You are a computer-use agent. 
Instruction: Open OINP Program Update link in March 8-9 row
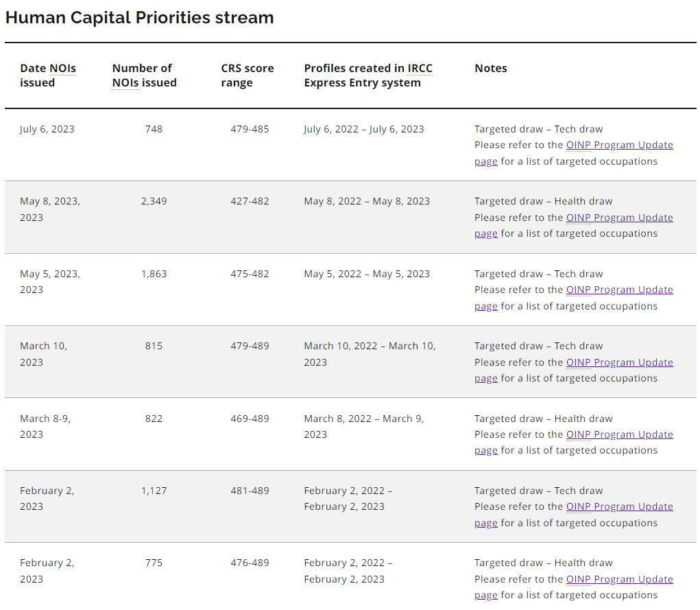(619, 434)
